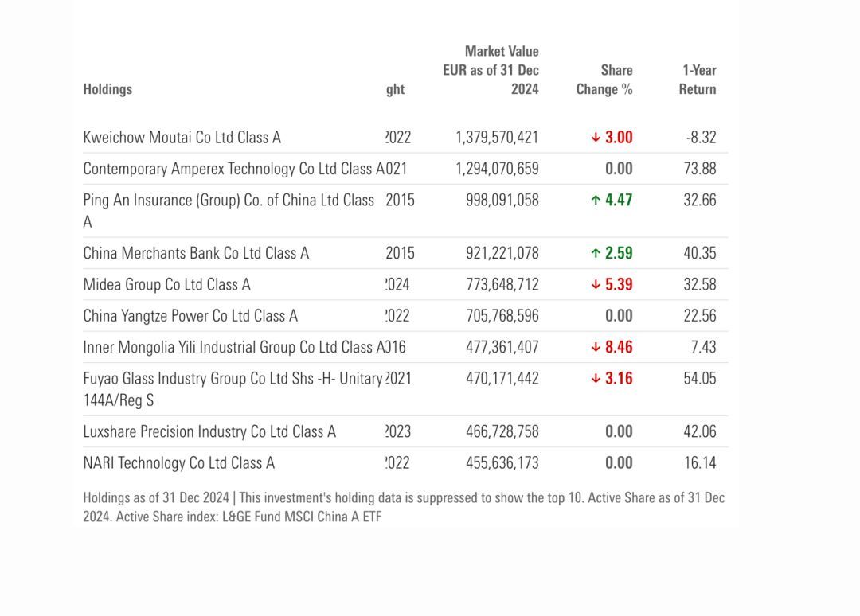Click the green up arrow beside 4.47
The height and width of the screenshot is (616, 860).
pyautogui.click(x=596, y=201)
